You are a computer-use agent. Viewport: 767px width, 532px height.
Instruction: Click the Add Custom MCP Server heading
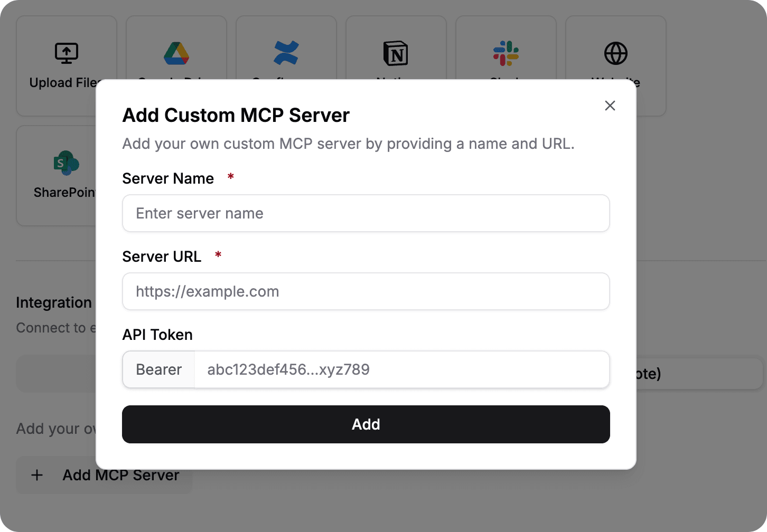pos(236,115)
